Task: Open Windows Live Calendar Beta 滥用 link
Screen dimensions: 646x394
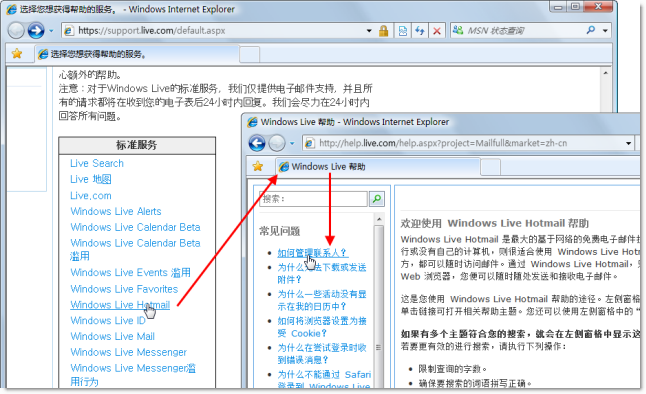Action: tap(135, 249)
